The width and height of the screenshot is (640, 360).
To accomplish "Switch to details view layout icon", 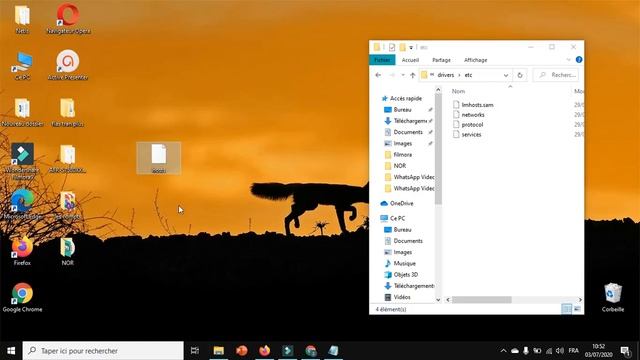I will (567, 309).
